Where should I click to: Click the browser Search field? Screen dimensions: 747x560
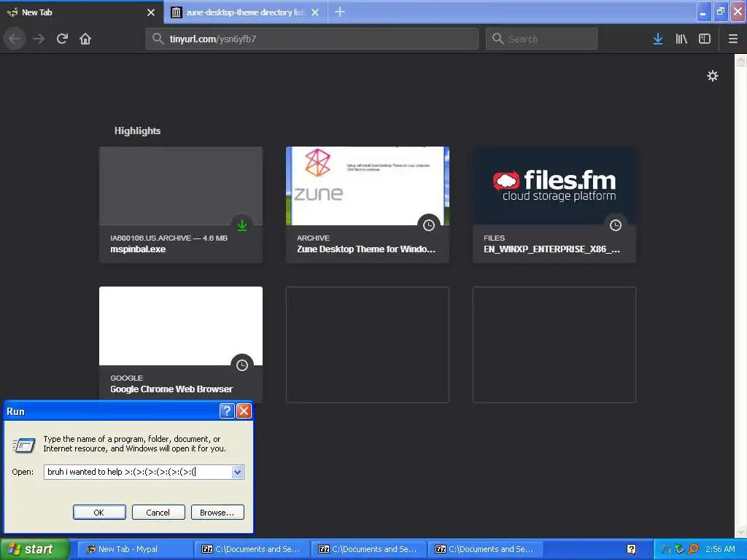point(542,39)
